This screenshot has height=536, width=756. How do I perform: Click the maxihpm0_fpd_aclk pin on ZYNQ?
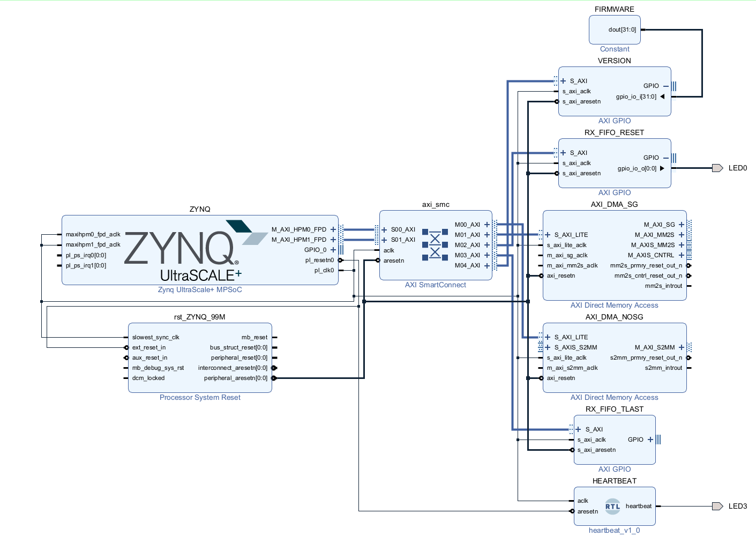[93, 235]
